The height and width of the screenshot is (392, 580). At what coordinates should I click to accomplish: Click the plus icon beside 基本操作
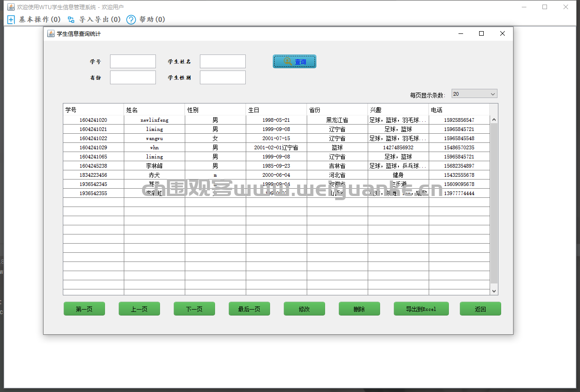coord(11,20)
